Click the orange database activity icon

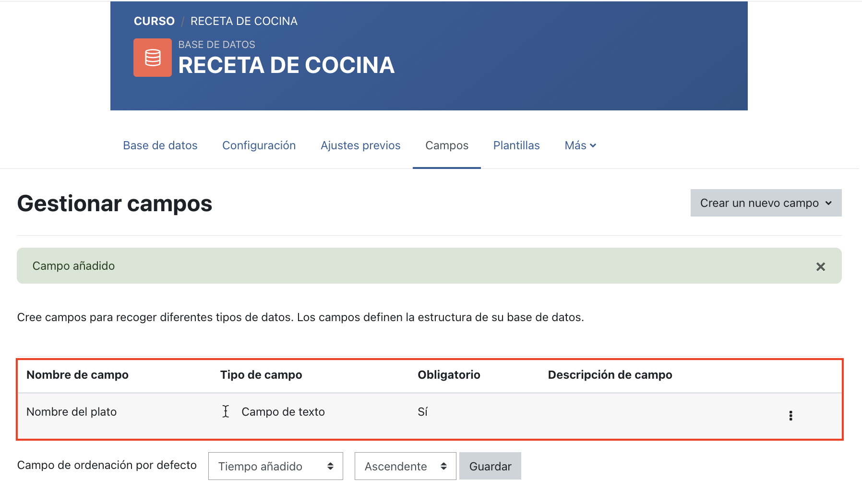point(153,58)
